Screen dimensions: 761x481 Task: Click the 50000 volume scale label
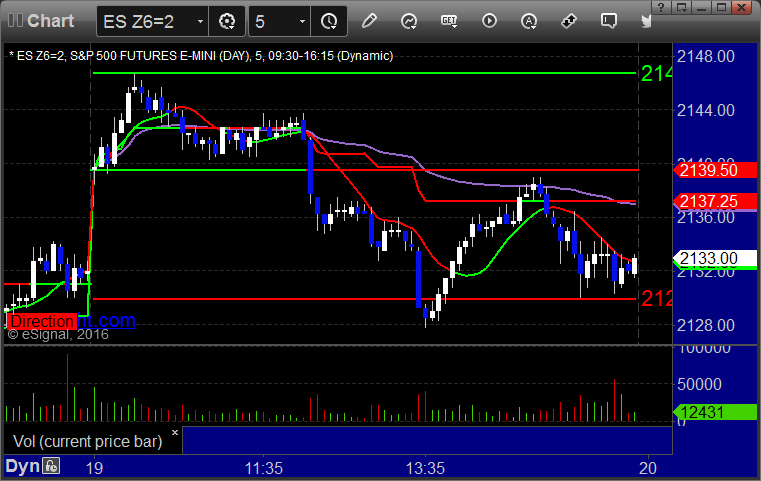(699, 384)
